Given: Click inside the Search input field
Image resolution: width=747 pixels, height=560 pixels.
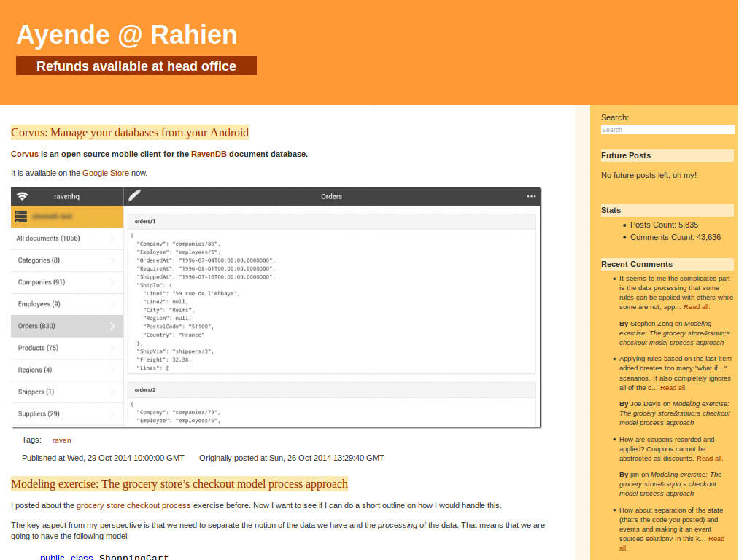Looking at the screenshot, I should point(667,130).
